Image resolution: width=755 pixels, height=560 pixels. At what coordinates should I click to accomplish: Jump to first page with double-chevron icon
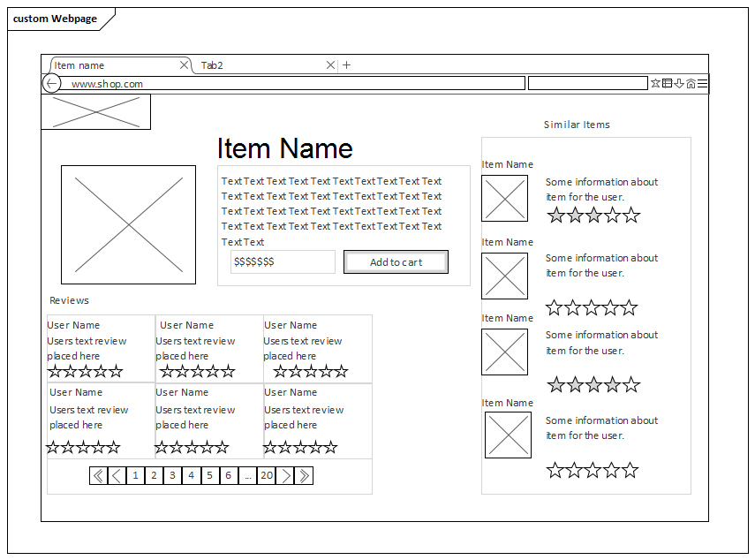[98, 475]
